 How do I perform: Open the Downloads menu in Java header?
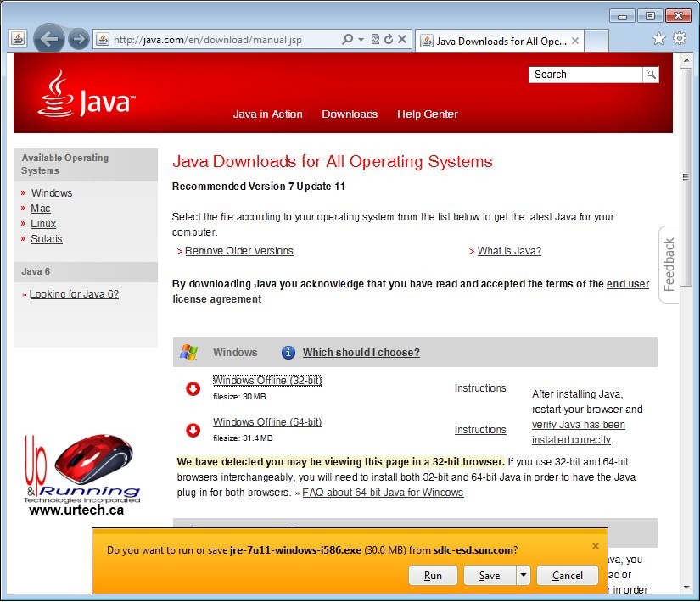point(350,114)
